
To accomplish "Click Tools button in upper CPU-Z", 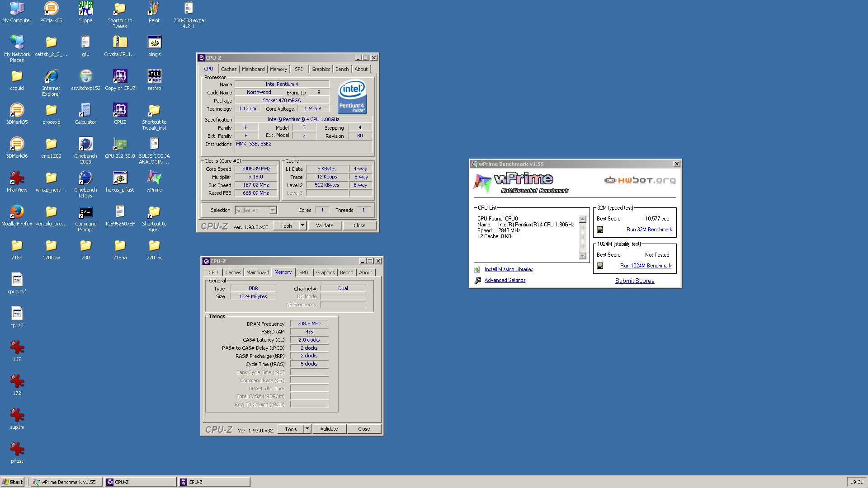I will [286, 225].
